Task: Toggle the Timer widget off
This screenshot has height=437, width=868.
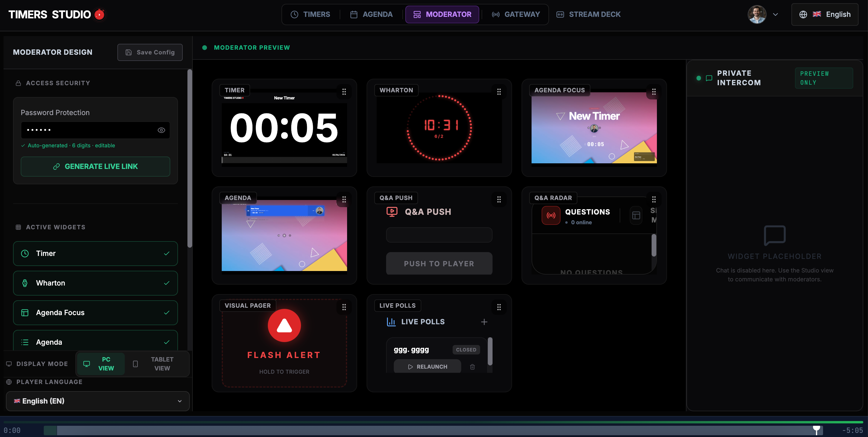Action: (95, 254)
